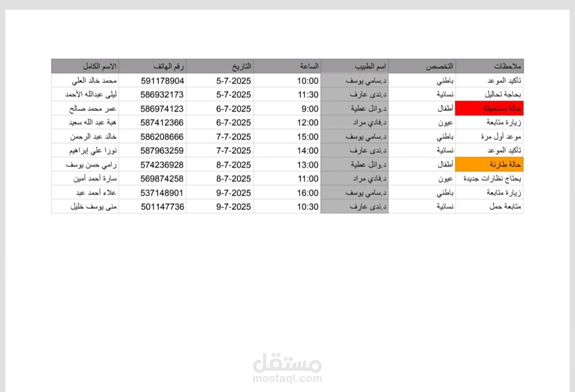Screen dimensions: 575x392
Task: Select the red حالة مستعجلة note cell
Action: [x=490, y=108]
